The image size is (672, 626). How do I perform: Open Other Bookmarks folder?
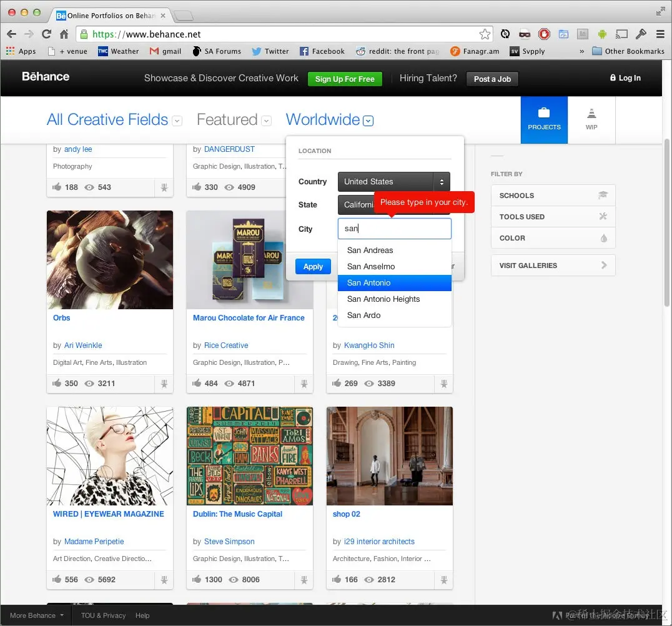tap(628, 51)
